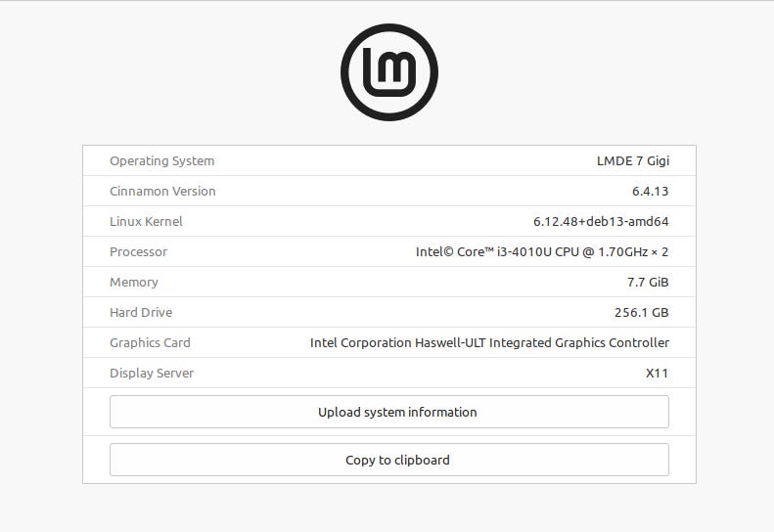Screen dimensions: 774x532
Task: Click the 7.7 GiB memory value
Action: click(648, 283)
